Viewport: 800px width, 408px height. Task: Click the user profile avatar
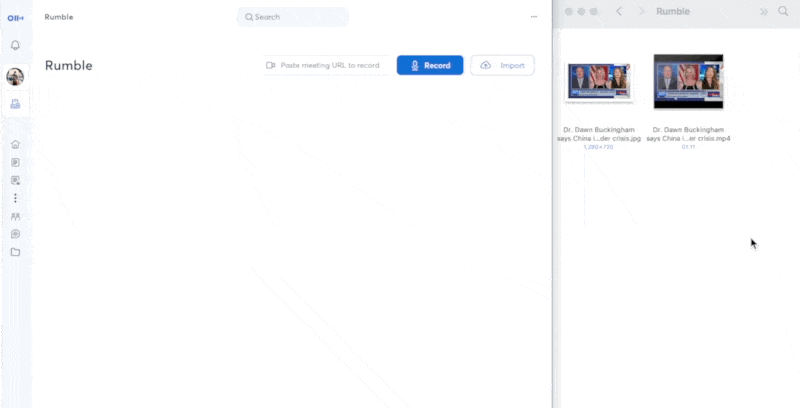click(x=15, y=77)
